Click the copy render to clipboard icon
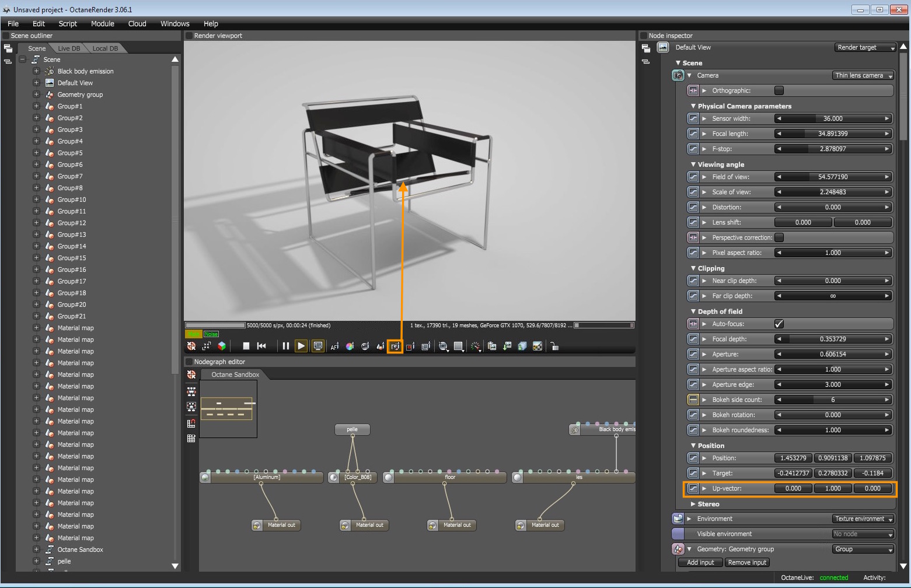The width and height of the screenshot is (911, 588). (x=491, y=346)
